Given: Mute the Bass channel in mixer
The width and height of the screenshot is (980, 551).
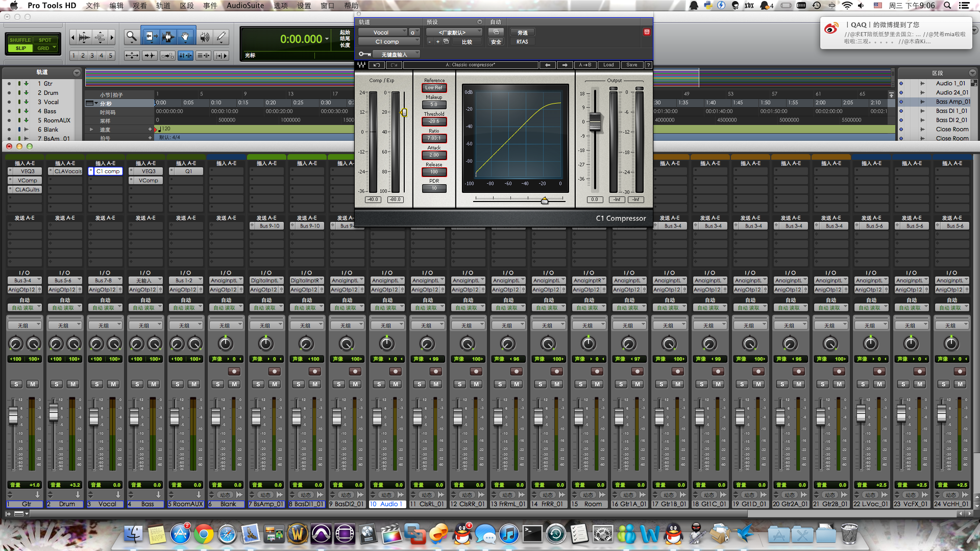Looking at the screenshot, I should point(154,384).
